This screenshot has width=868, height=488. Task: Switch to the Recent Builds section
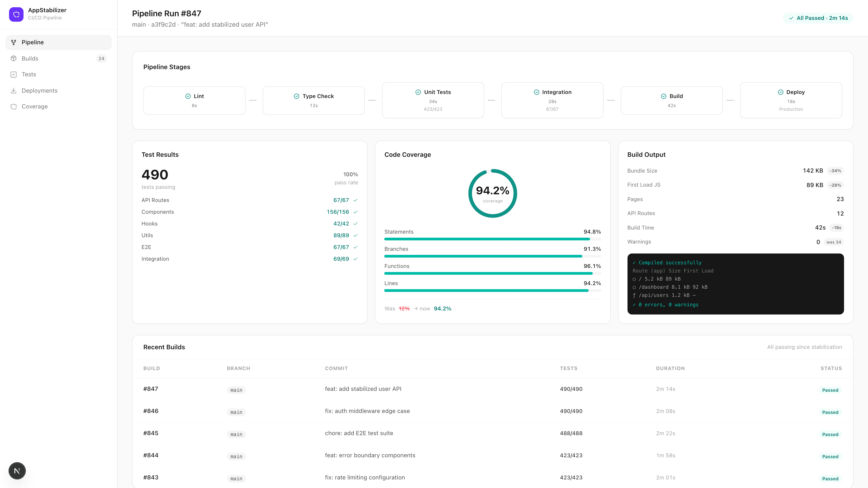pos(164,347)
